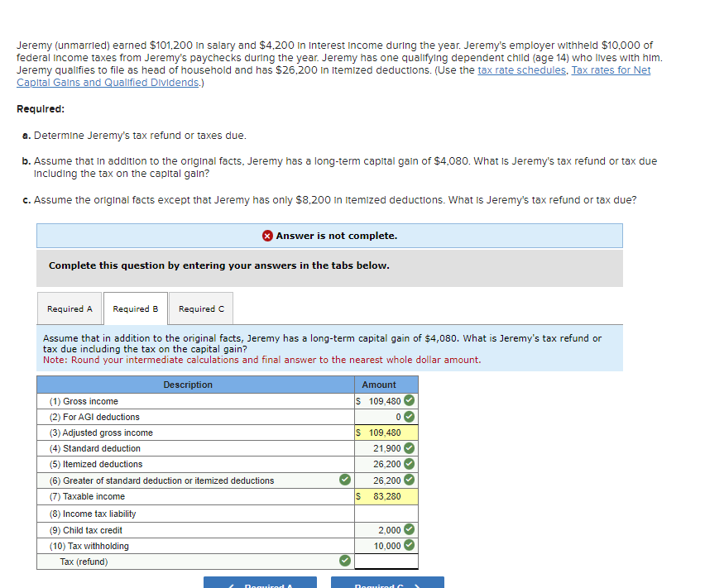Click the '(1) Gross income' label
Viewport: 705px width, 588px height.
click(x=84, y=401)
